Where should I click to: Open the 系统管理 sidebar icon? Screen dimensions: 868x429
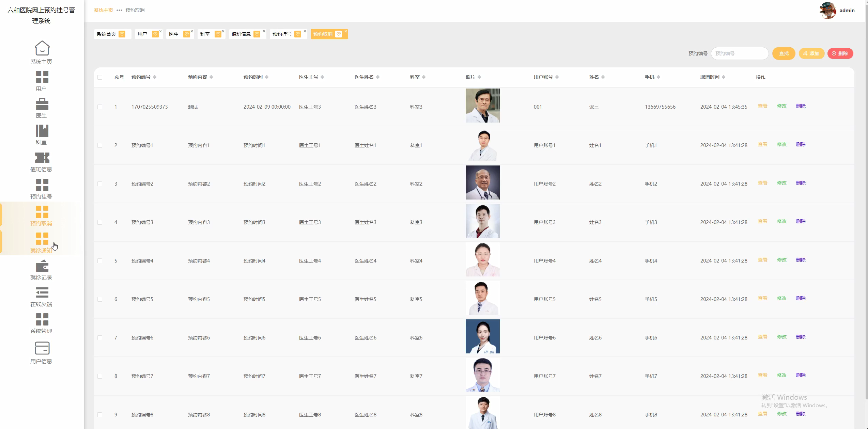pyautogui.click(x=42, y=319)
